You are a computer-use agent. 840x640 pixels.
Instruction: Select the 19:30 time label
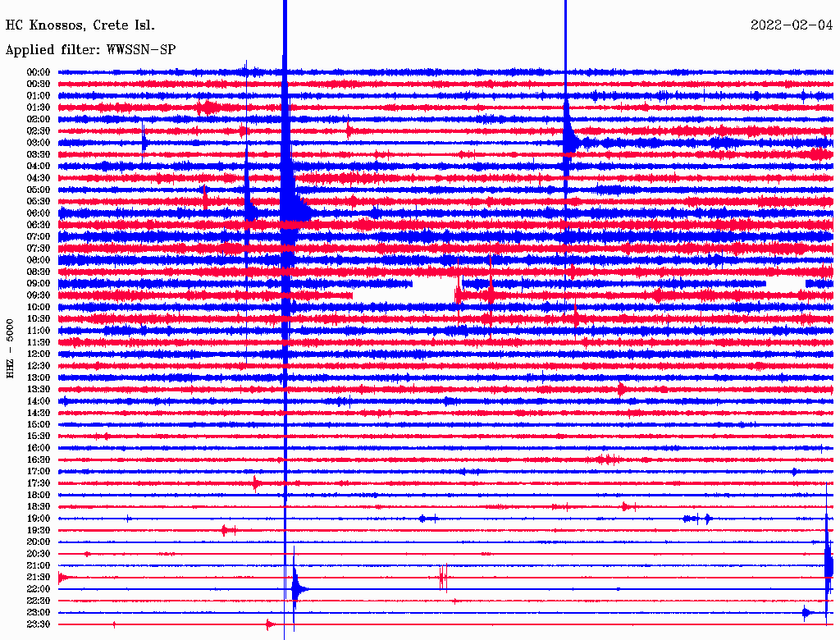[39, 531]
